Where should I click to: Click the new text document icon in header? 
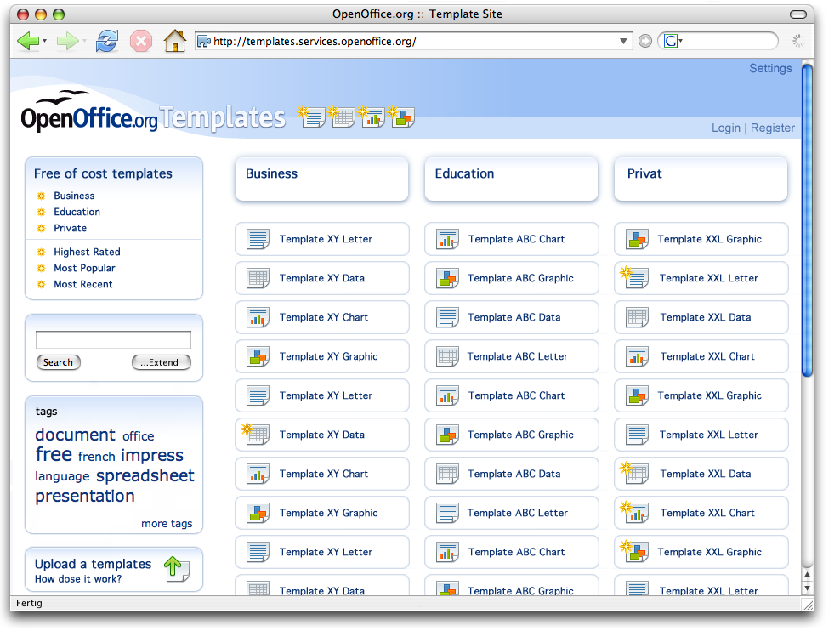pos(312,117)
